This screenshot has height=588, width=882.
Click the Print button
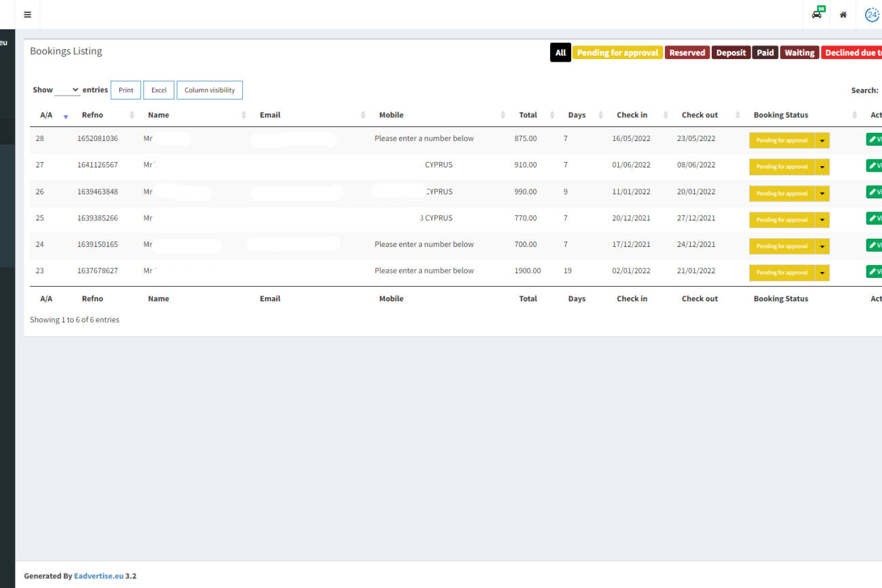click(x=126, y=90)
